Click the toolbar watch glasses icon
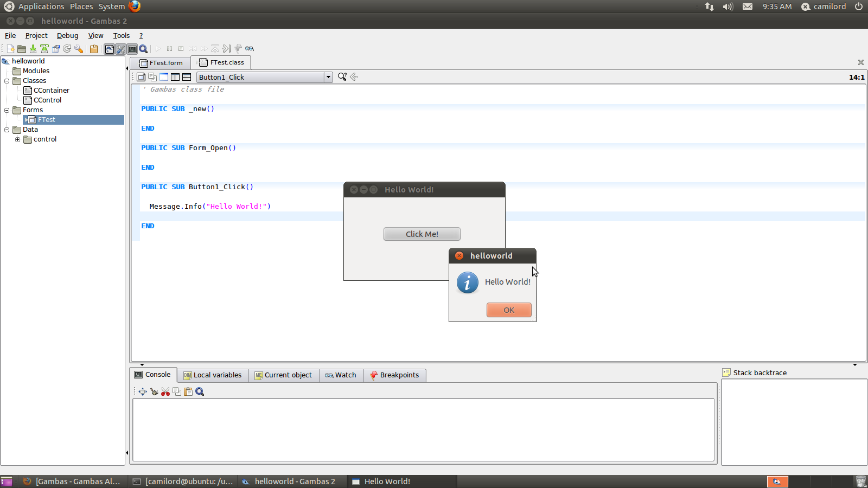 pos(250,49)
